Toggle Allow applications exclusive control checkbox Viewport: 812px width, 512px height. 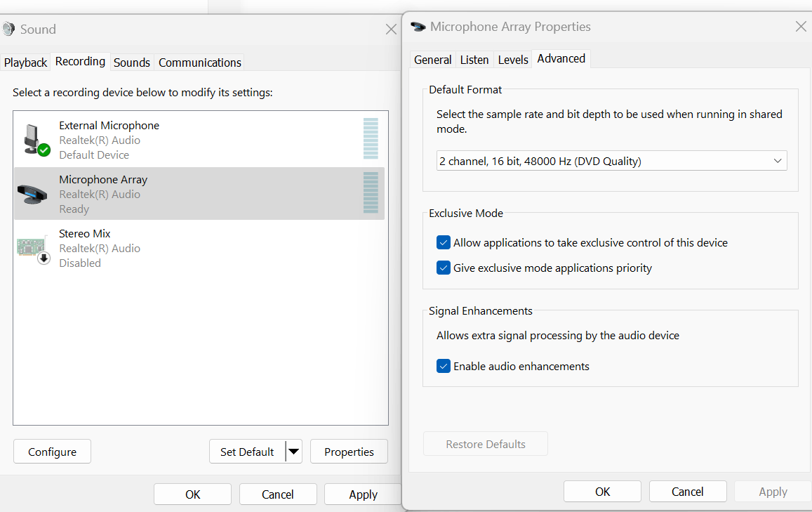coord(444,242)
